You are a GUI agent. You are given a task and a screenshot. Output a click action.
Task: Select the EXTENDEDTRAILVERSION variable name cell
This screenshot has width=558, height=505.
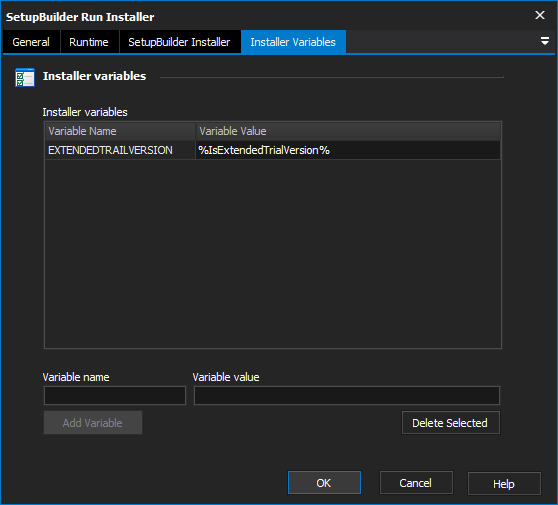pyautogui.click(x=120, y=150)
